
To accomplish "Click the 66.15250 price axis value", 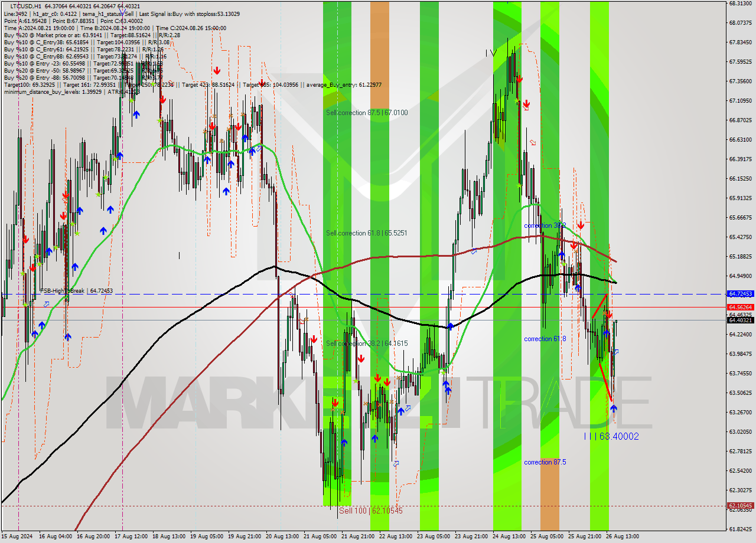I will click(741, 178).
